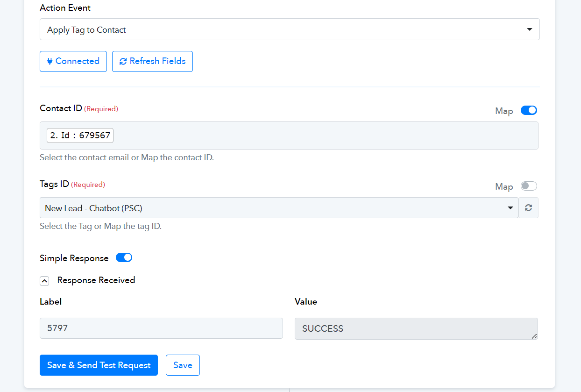Click the Label field containing 5797
581x392 pixels.
pyautogui.click(x=161, y=328)
